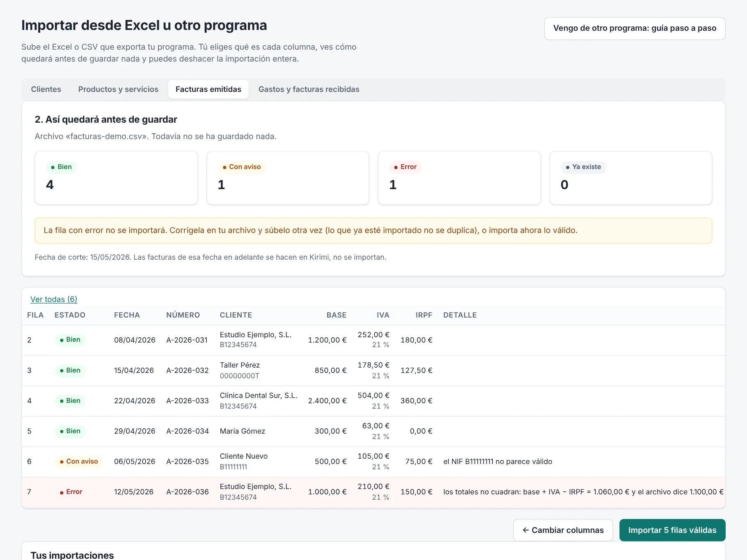Image resolution: width=747 pixels, height=560 pixels.
Task: Open the step-by-step guide button
Action: (635, 28)
